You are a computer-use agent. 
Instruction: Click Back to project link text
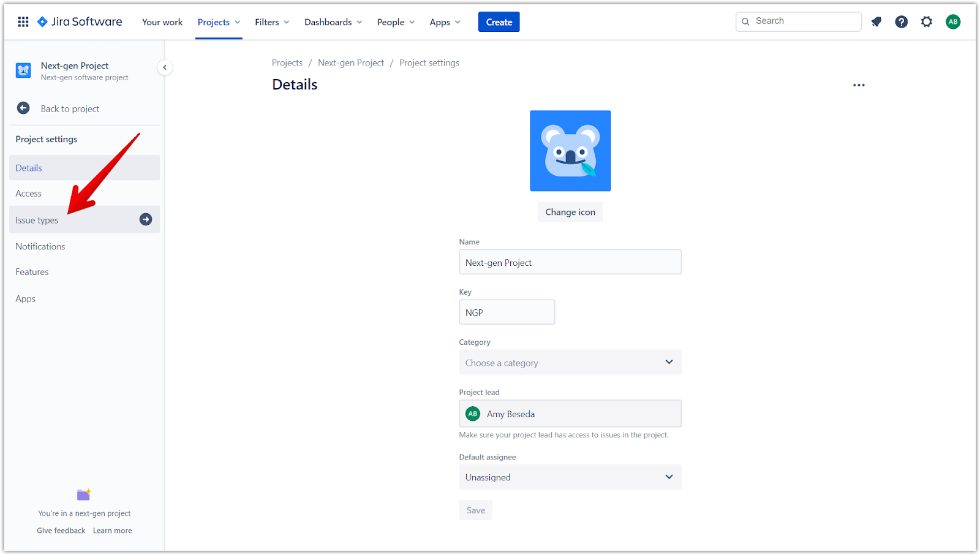click(x=70, y=109)
